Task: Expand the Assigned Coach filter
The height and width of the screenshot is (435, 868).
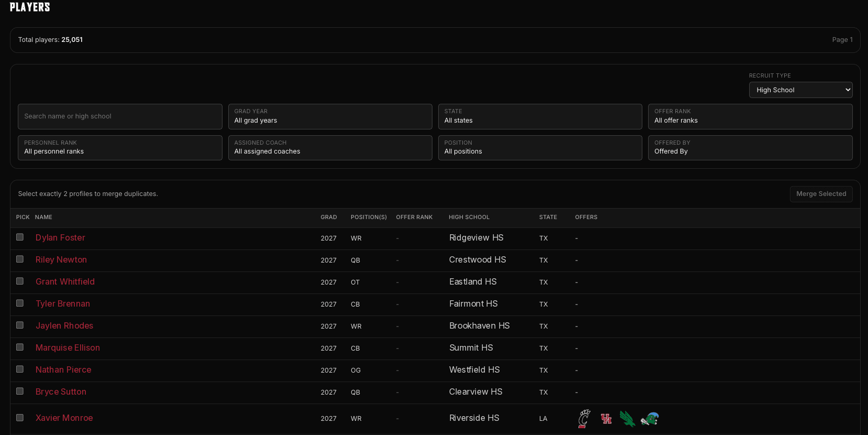Action: [330, 148]
